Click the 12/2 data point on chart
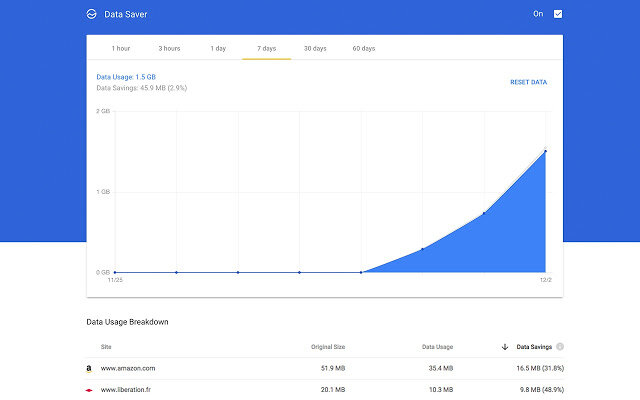 coord(546,151)
